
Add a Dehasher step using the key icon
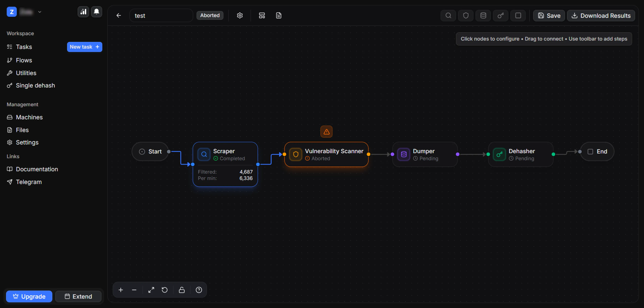(x=500, y=15)
